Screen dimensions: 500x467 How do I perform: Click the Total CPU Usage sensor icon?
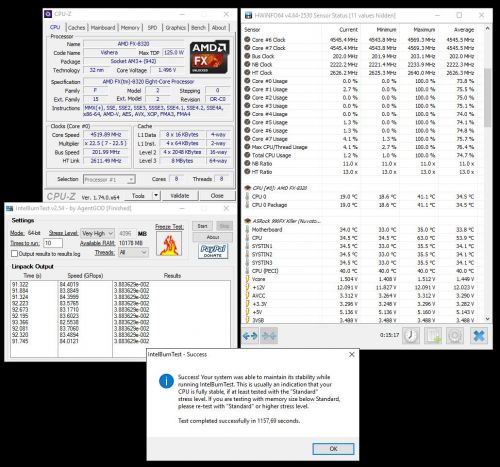[x=247, y=155]
